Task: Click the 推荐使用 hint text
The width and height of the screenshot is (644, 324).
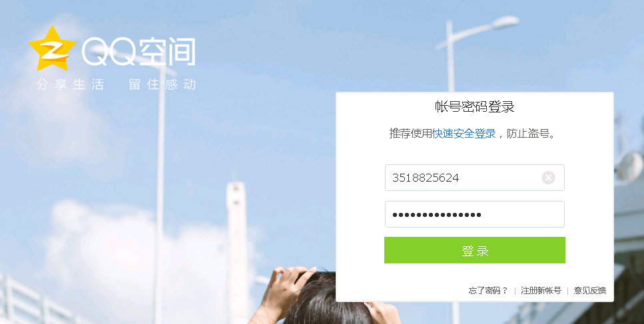Action: [x=411, y=134]
